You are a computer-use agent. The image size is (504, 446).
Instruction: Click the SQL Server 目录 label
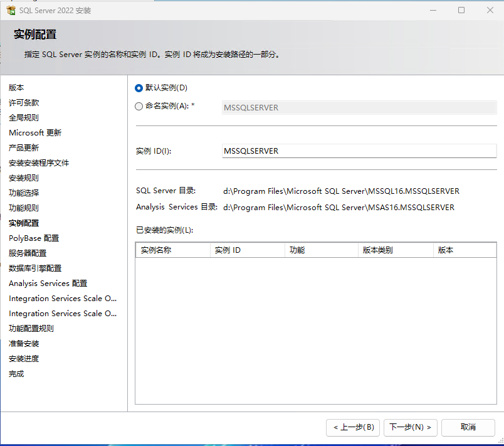pos(166,191)
